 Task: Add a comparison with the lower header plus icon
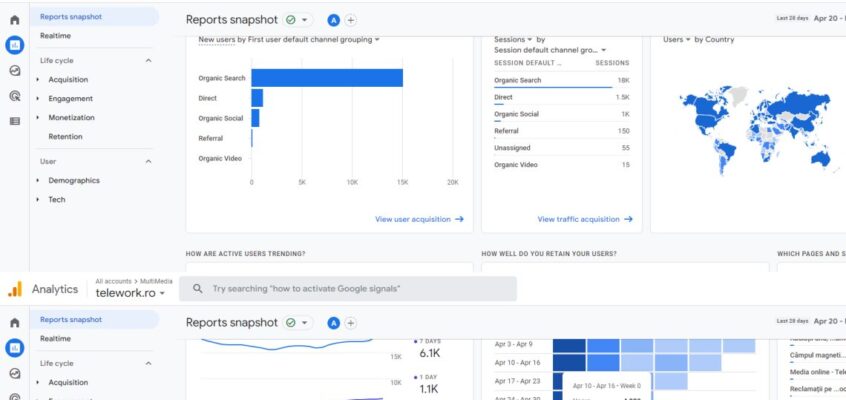tap(351, 323)
